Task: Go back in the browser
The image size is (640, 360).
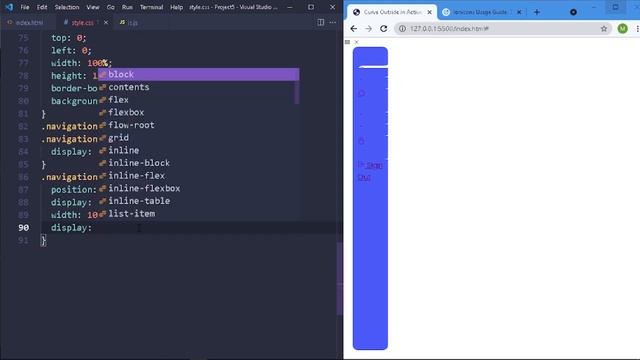Action: pos(353,29)
